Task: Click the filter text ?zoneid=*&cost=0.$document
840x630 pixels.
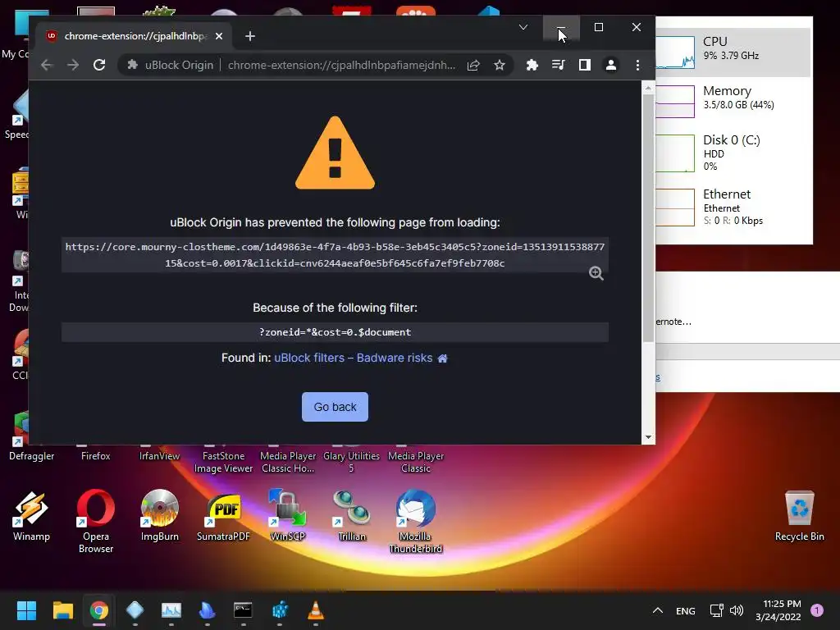Action: pos(335,332)
